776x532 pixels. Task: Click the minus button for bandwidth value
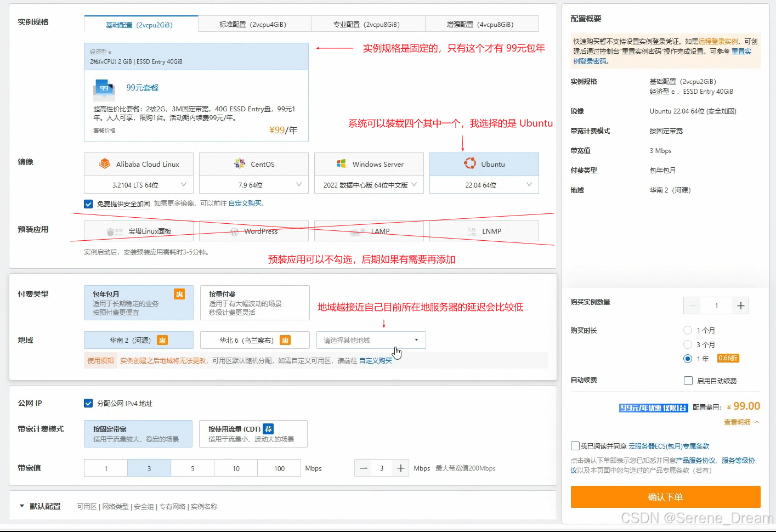coord(364,468)
